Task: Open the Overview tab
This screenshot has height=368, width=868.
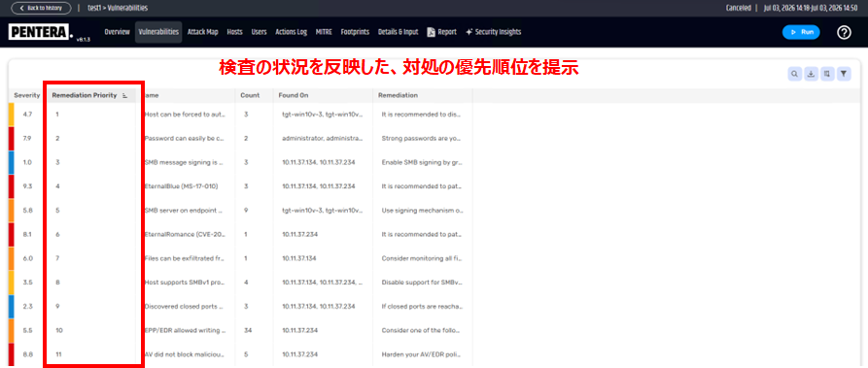Action: [x=117, y=32]
